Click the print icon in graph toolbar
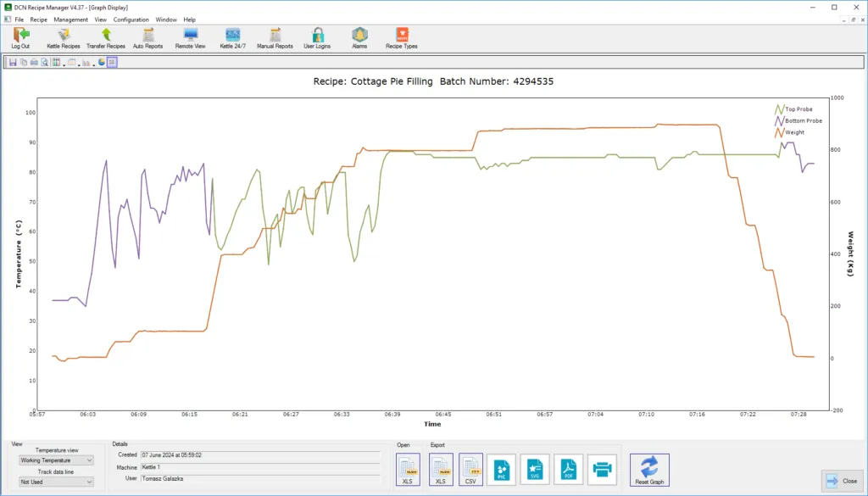868x496 pixels. (x=34, y=63)
